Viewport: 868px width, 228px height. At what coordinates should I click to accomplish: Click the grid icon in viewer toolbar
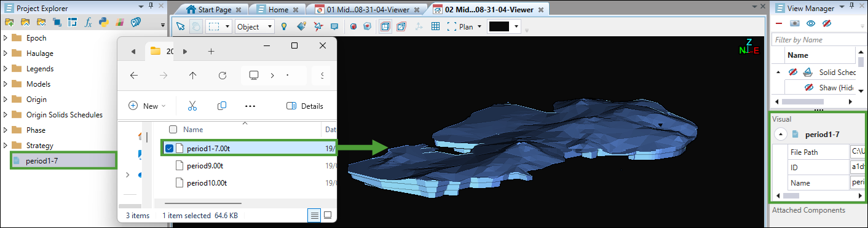pos(435,26)
